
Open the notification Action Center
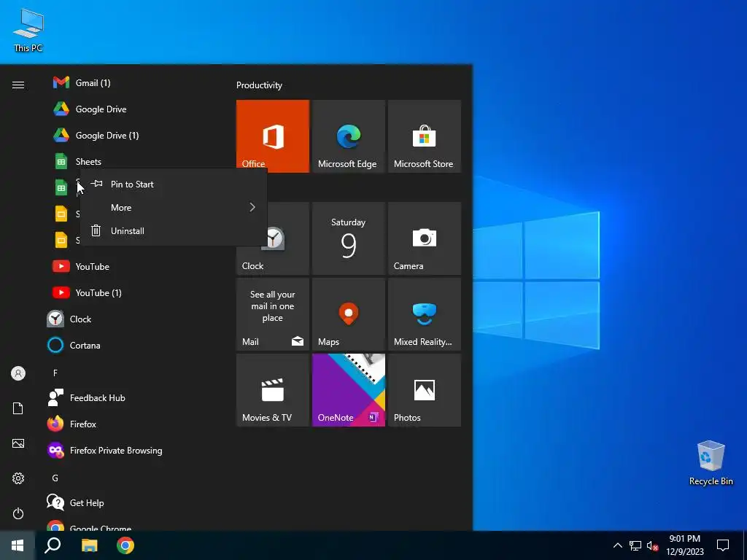(x=723, y=545)
